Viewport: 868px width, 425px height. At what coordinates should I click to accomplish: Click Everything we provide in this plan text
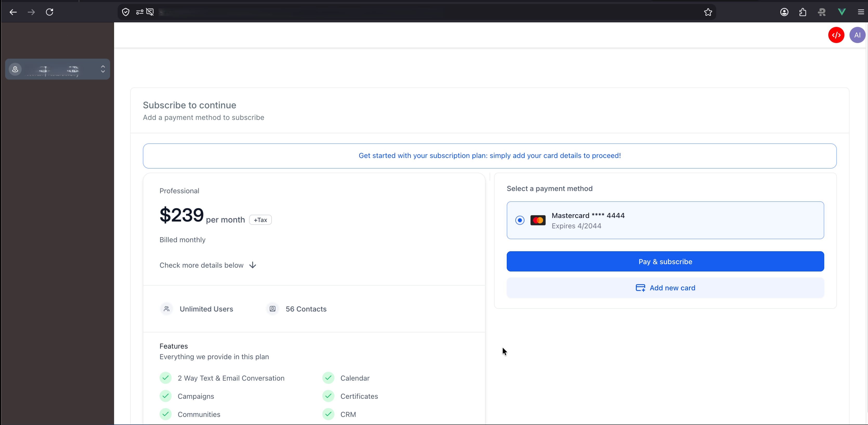(x=214, y=357)
